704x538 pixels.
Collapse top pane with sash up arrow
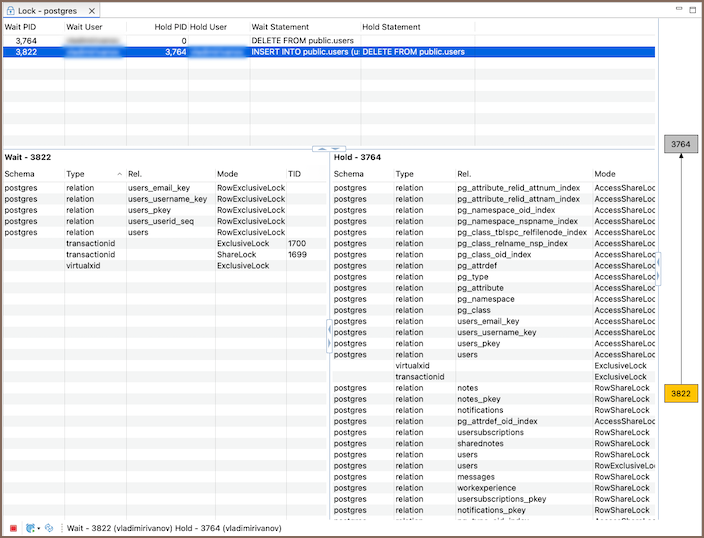point(323,148)
